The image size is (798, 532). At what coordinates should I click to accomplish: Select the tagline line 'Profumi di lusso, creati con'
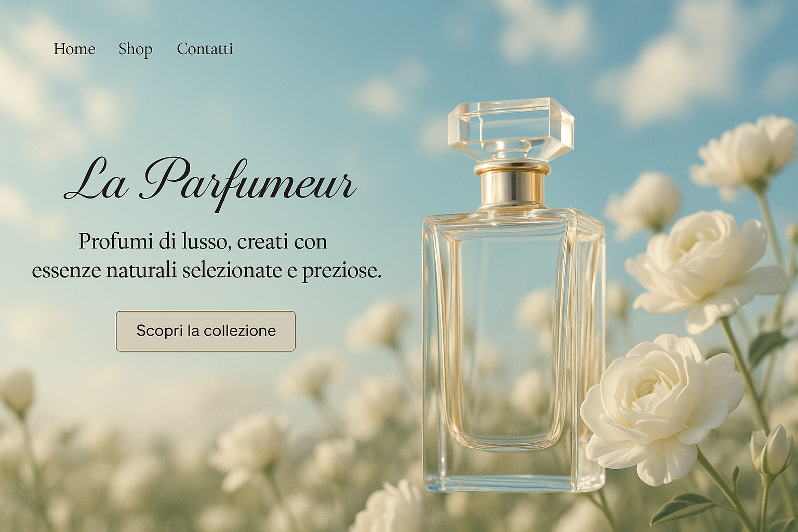click(x=203, y=242)
